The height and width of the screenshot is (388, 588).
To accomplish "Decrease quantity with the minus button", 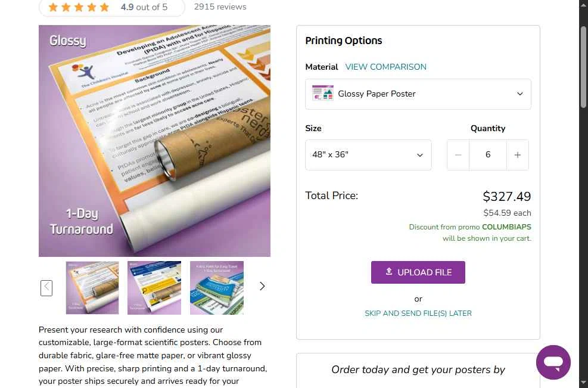I will [x=458, y=155].
